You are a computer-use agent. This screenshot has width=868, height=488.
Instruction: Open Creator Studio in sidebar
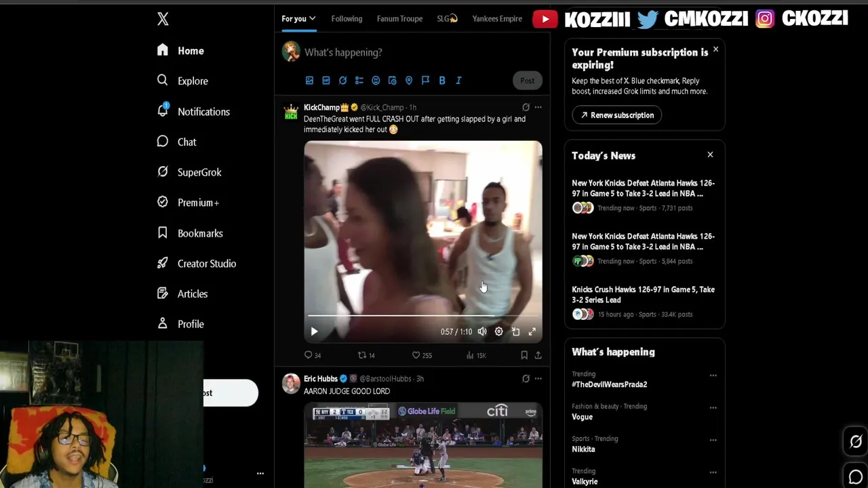(197, 263)
